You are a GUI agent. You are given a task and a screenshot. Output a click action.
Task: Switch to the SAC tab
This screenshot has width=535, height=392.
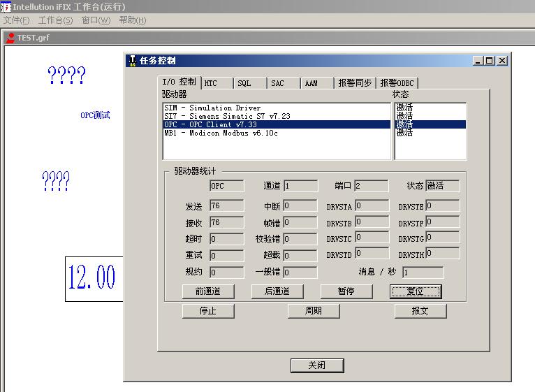[x=284, y=83]
